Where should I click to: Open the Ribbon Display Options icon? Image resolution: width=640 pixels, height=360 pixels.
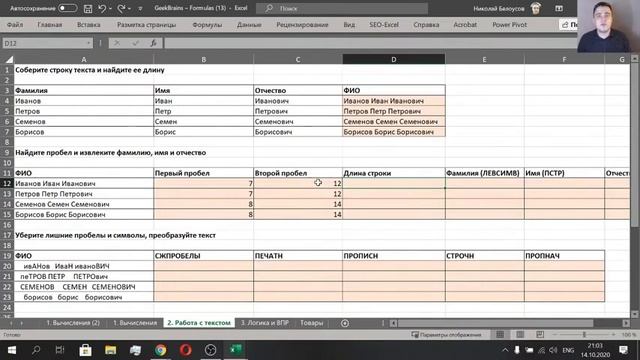[559, 8]
